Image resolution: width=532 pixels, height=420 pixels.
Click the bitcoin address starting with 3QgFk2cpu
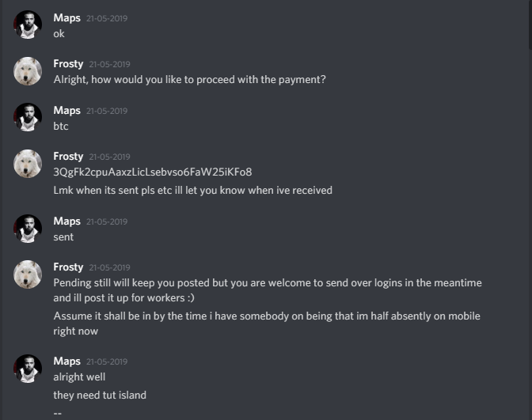pyautogui.click(x=153, y=172)
